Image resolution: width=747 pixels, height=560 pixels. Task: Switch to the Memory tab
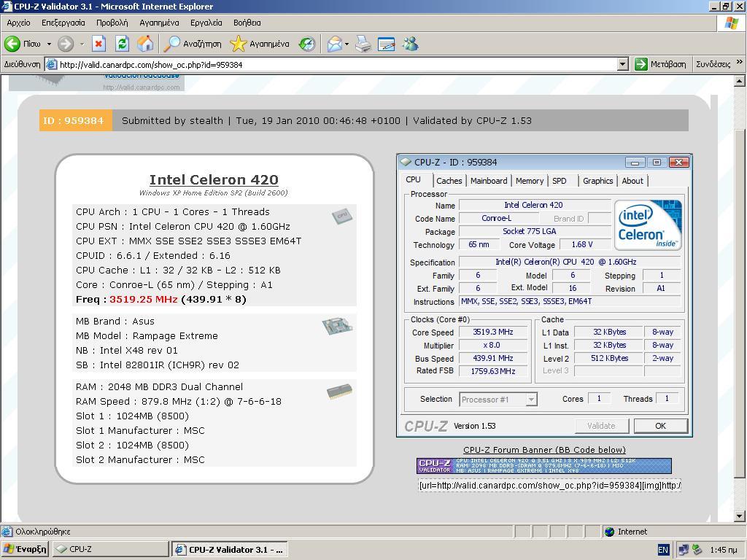click(530, 181)
